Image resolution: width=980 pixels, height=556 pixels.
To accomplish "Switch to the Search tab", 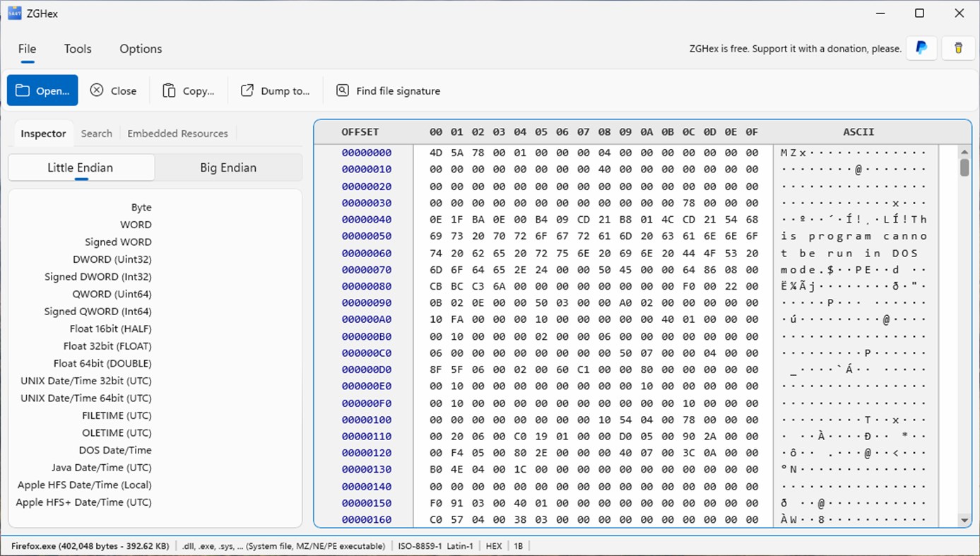I will click(x=97, y=134).
